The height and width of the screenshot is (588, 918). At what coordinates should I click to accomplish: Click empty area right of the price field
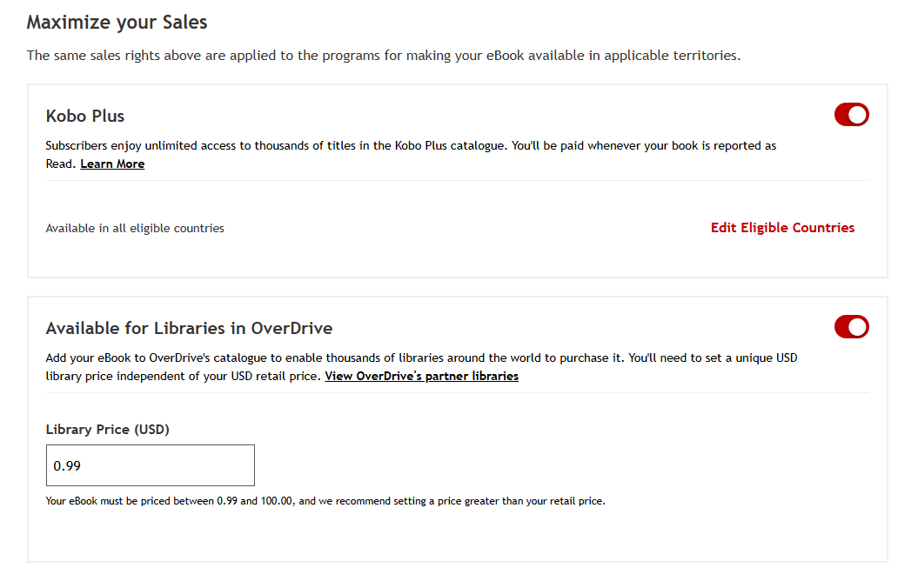tap(522, 465)
